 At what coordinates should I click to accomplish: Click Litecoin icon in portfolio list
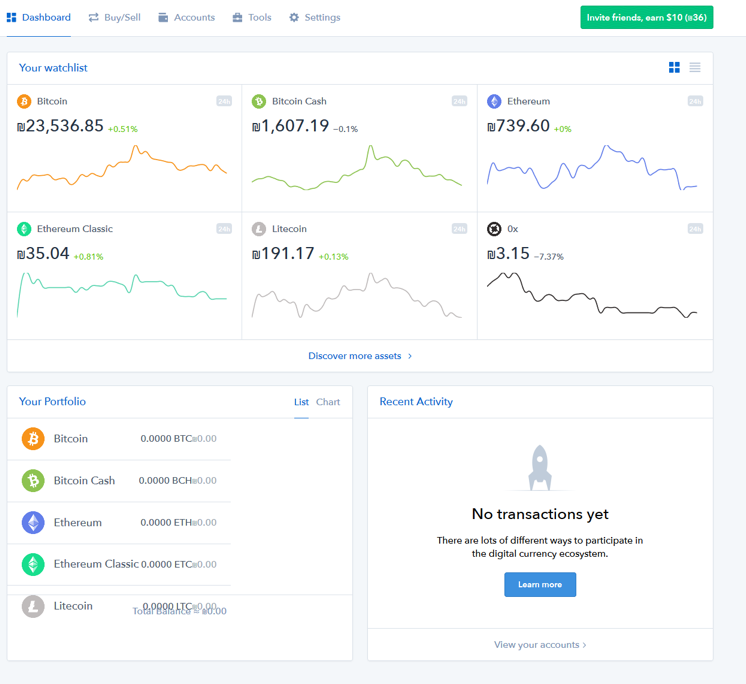(x=33, y=606)
